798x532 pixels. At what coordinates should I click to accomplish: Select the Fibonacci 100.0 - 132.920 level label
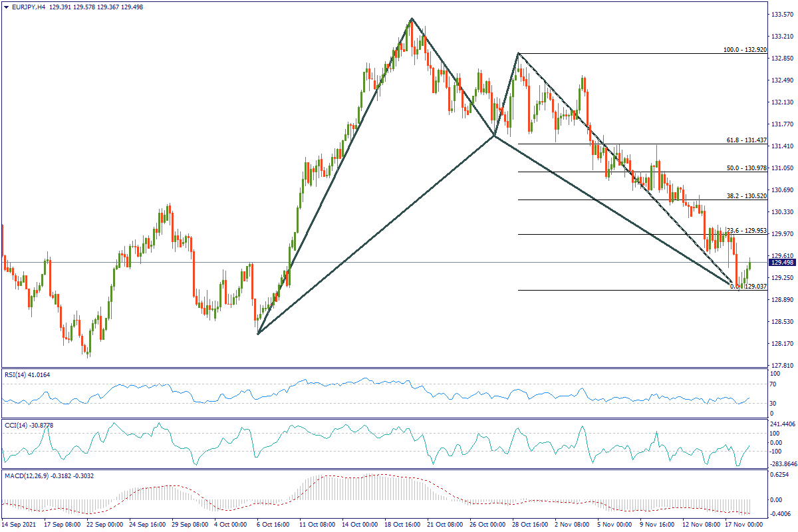[745, 50]
